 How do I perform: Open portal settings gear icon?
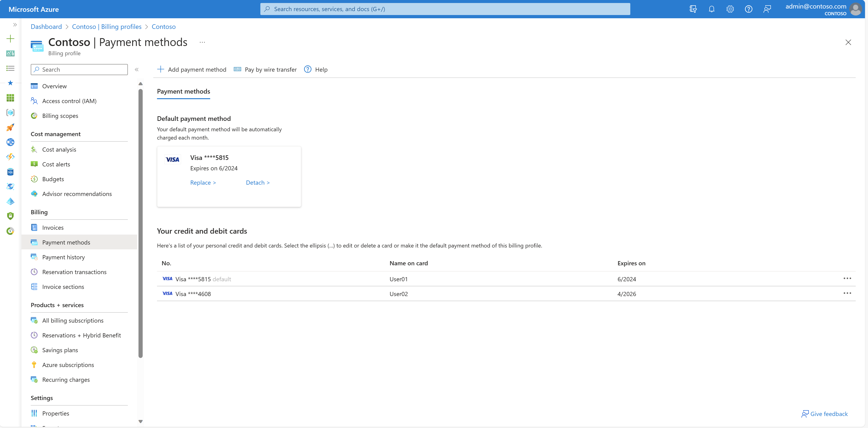pyautogui.click(x=730, y=9)
